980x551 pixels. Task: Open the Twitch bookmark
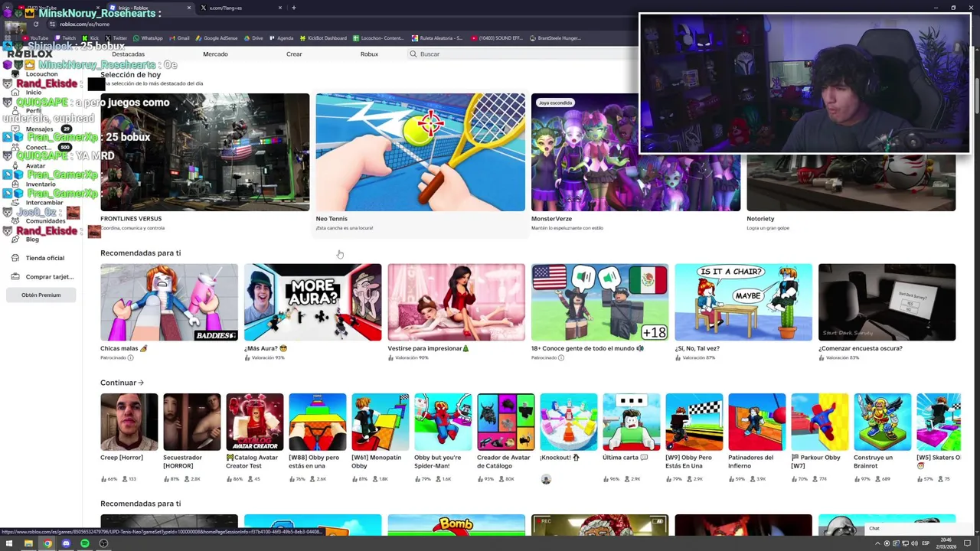click(x=65, y=38)
